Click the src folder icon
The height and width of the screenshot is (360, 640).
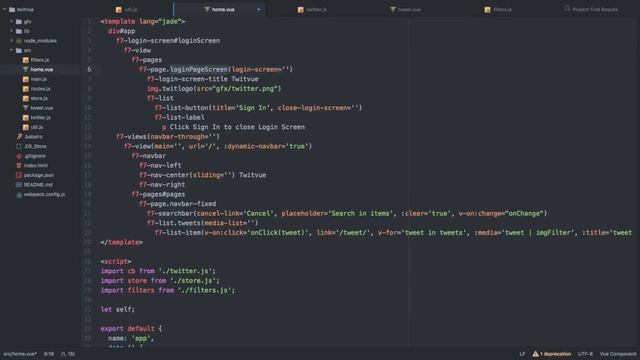coord(19,50)
